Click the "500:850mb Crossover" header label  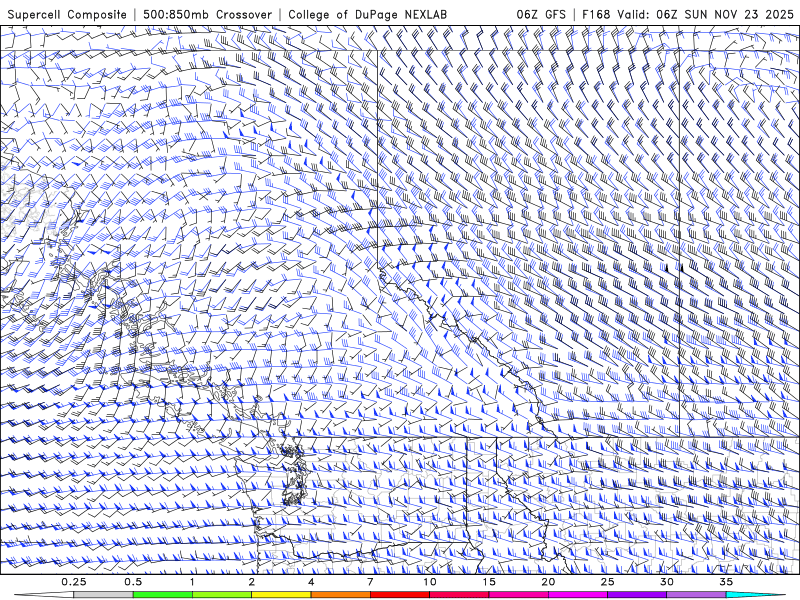[208, 14]
